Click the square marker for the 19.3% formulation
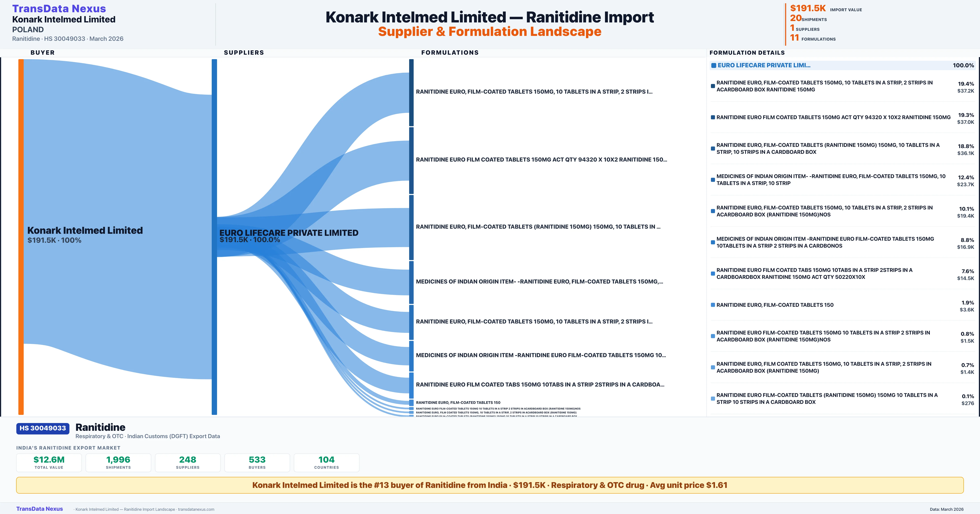The width and height of the screenshot is (980, 514). click(x=713, y=117)
